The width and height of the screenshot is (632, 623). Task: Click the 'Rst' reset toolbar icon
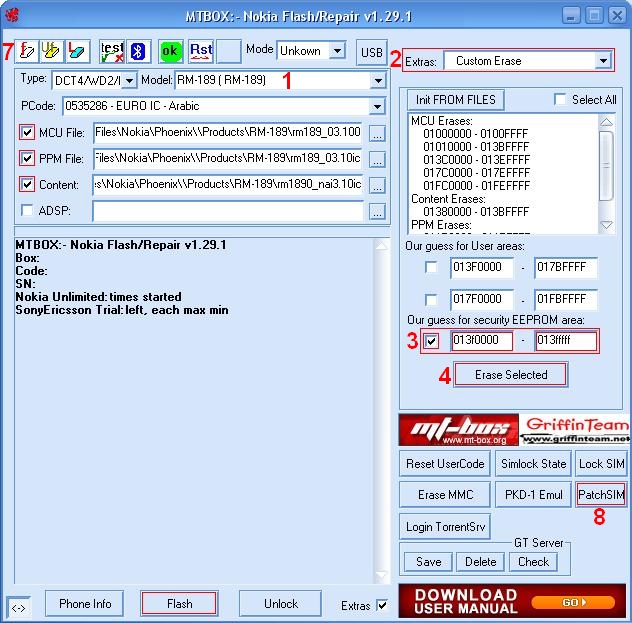tap(201, 51)
